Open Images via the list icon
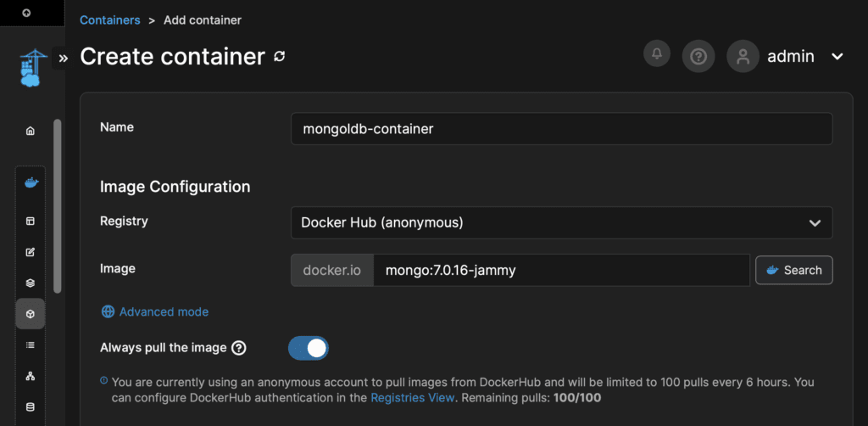The height and width of the screenshot is (426, 868). [31, 345]
